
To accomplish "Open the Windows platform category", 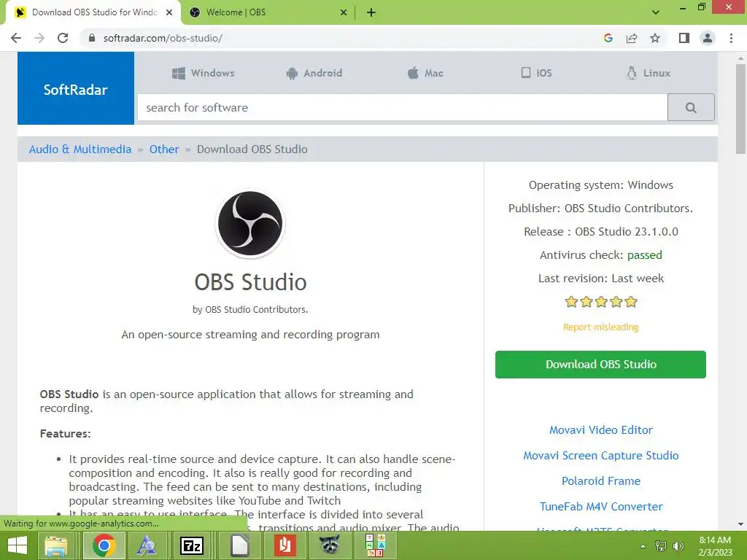I will (204, 73).
